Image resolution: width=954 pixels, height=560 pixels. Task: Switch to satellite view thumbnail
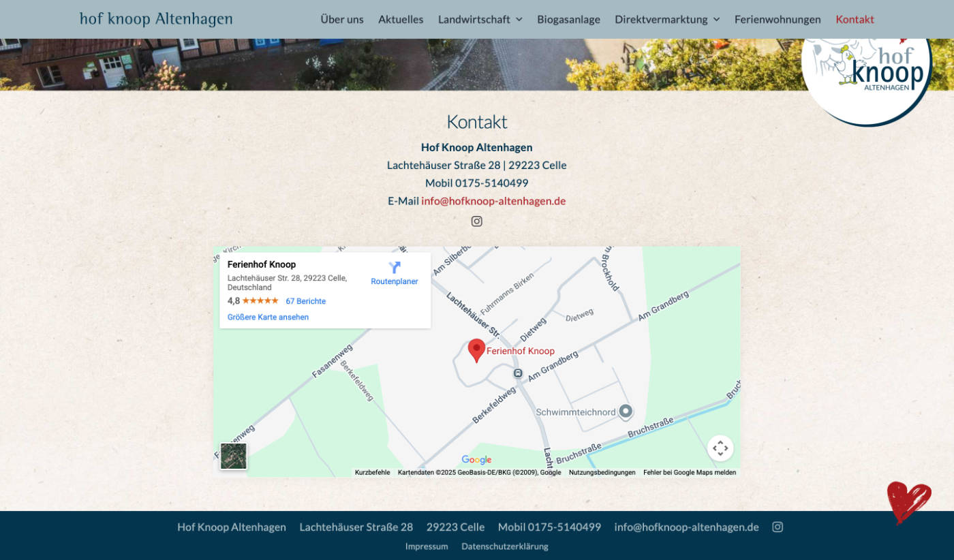pos(234,456)
